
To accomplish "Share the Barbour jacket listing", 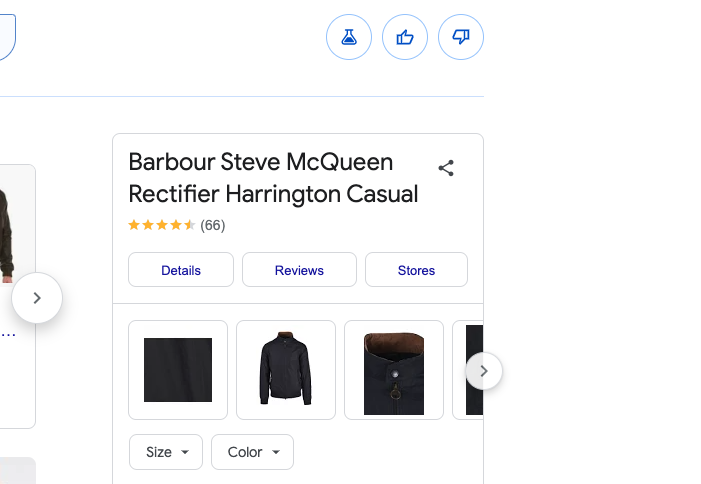I will [x=446, y=168].
